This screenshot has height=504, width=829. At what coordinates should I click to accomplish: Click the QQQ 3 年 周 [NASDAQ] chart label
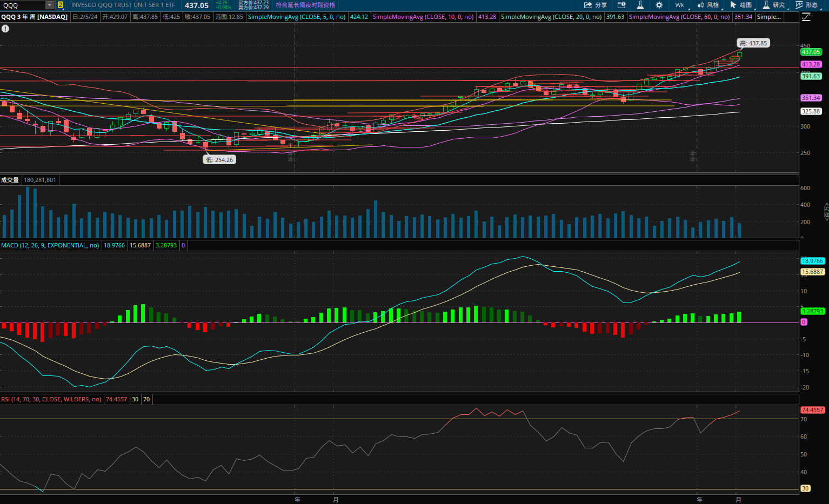[35, 17]
